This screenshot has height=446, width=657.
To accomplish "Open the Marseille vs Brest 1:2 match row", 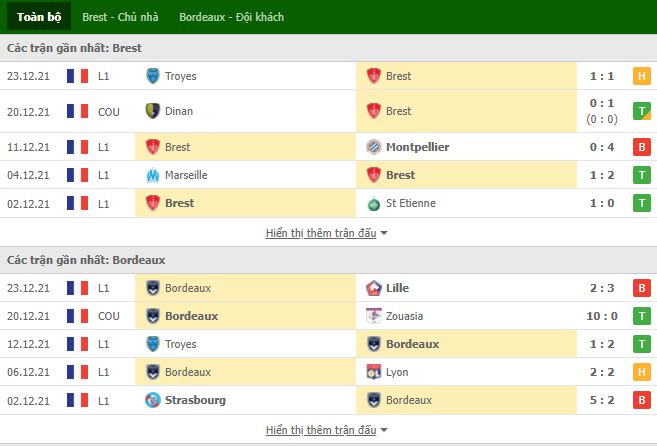I will (x=328, y=175).
